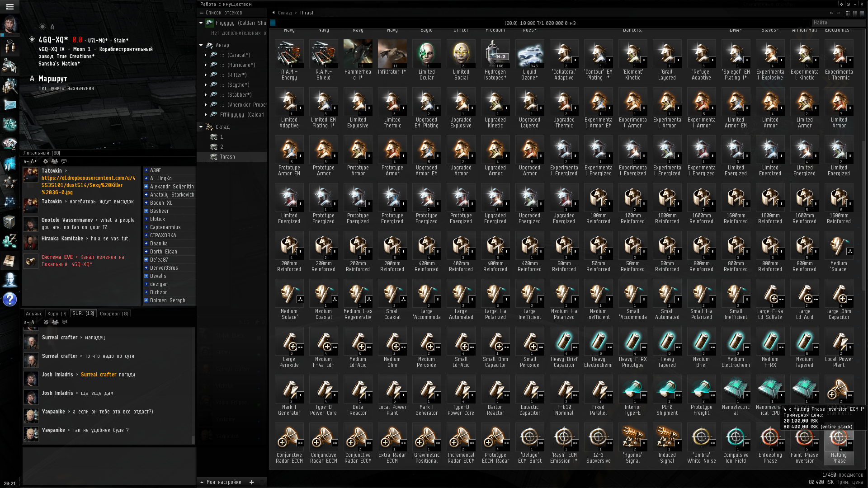Select the Beta Reactor item
The height and width of the screenshot is (488, 868).
coord(358,395)
